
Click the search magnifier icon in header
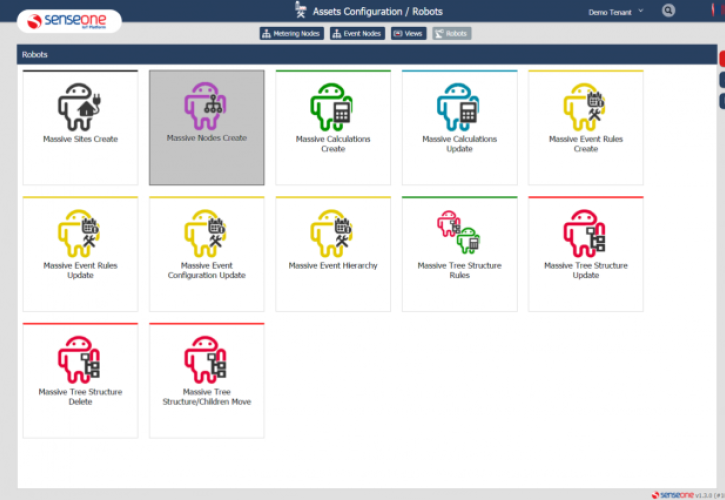(668, 10)
